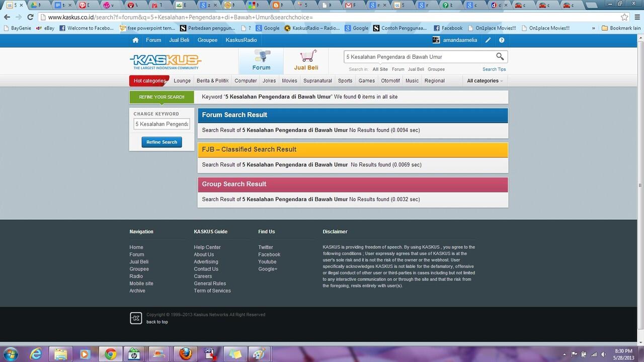This screenshot has width=644, height=362.
Task: Open Jokes category
Action: coord(269,81)
